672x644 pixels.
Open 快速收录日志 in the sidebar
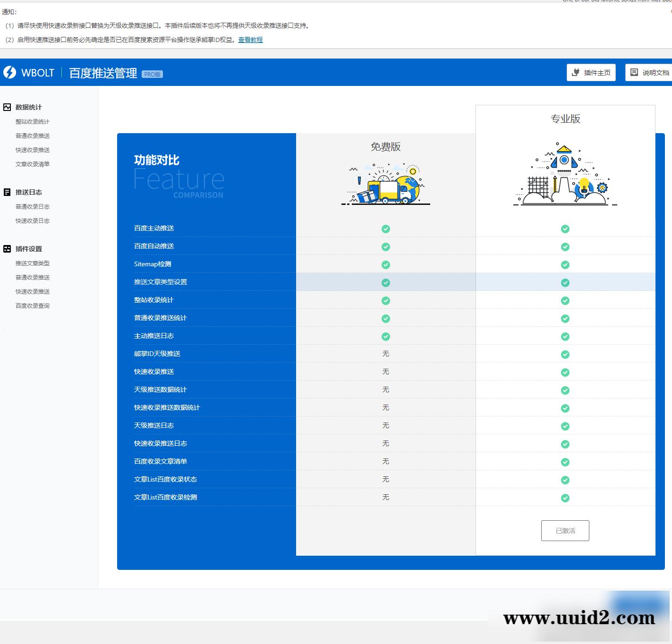[33, 221]
